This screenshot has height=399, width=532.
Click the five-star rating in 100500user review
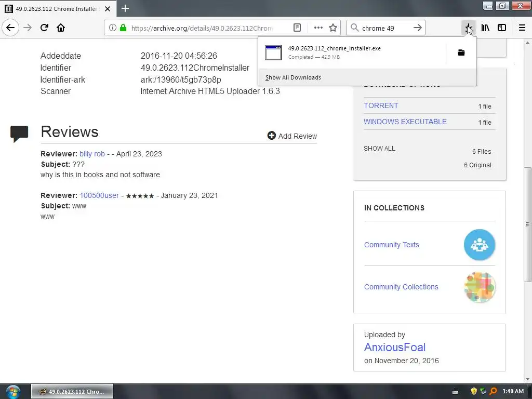pos(140,196)
